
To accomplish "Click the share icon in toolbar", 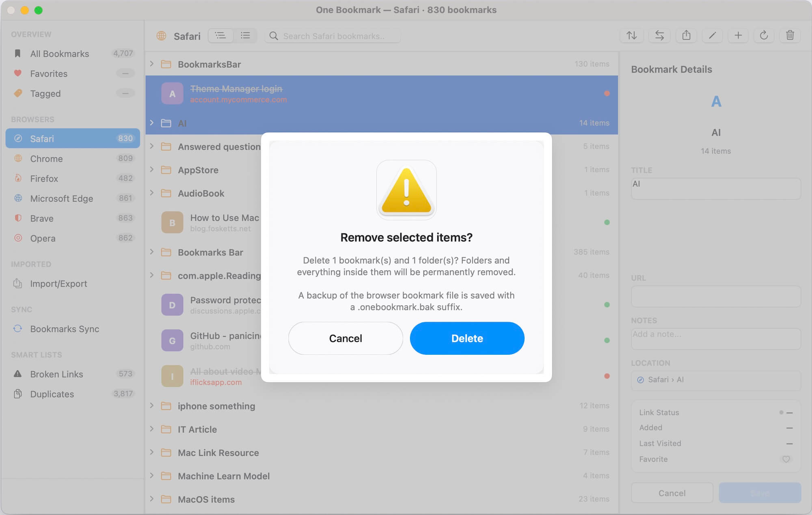I will tap(686, 36).
